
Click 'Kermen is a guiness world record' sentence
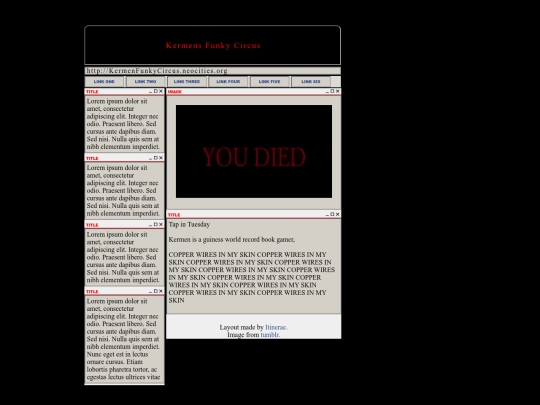232,240
